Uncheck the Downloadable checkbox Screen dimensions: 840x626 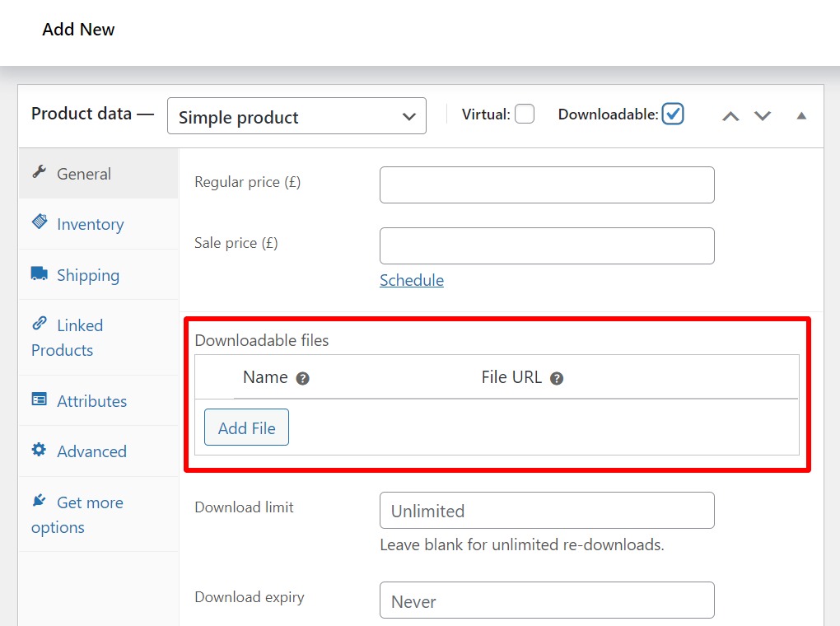tap(673, 114)
